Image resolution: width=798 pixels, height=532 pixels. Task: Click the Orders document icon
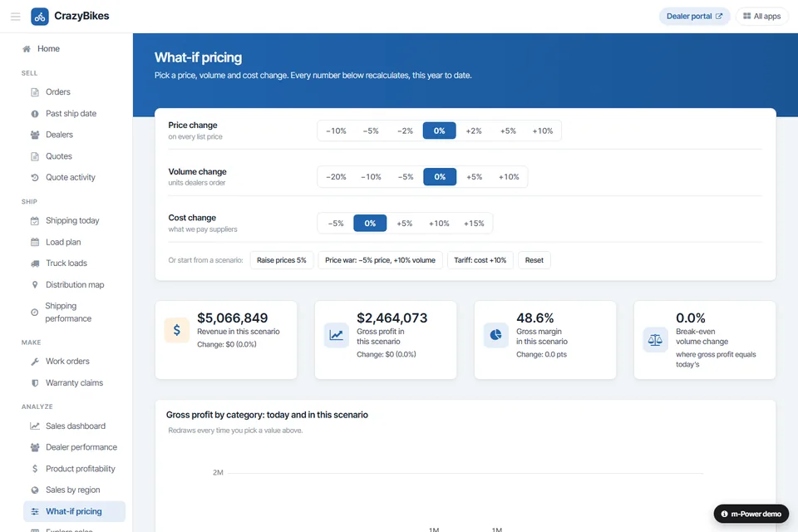(35, 92)
